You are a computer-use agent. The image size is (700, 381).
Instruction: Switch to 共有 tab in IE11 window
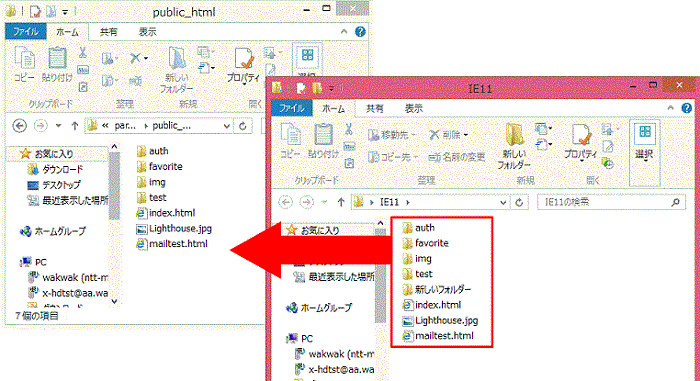click(375, 109)
